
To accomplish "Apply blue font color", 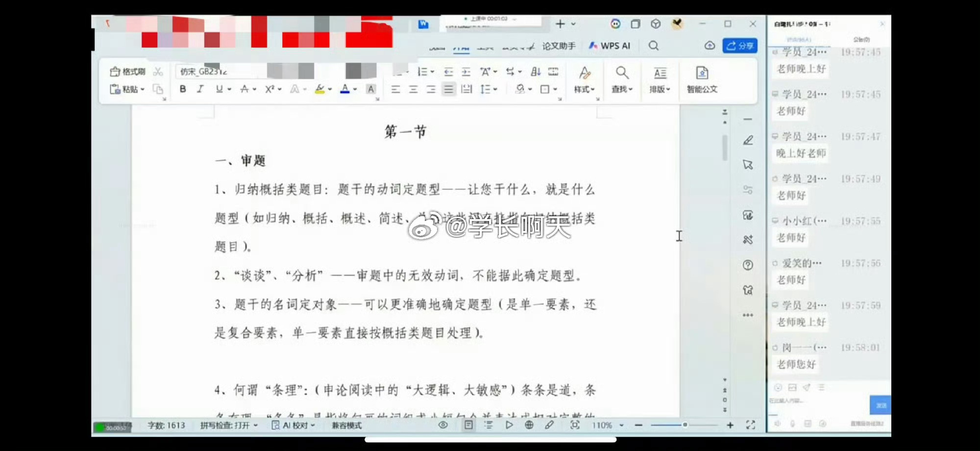I will pos(345,89).
